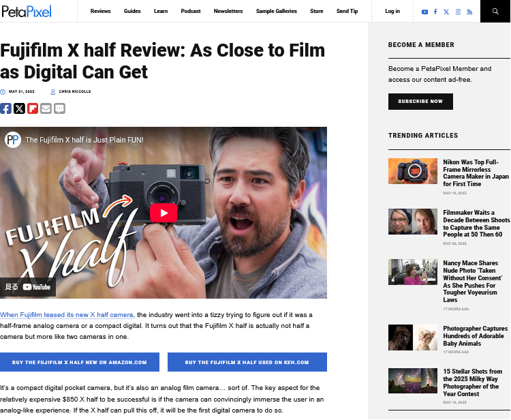Open the Podcast menu item
The width and height of the screenshot is (511, 420).
click(191, 11)
